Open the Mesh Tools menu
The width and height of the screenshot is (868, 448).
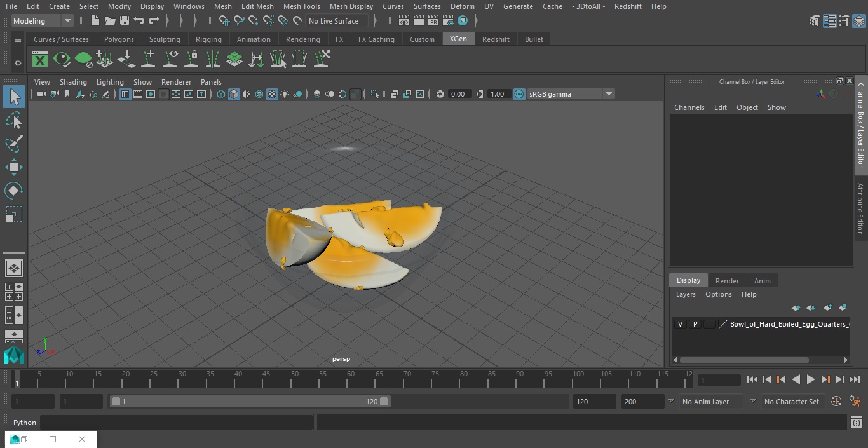(x=301, y=6)
